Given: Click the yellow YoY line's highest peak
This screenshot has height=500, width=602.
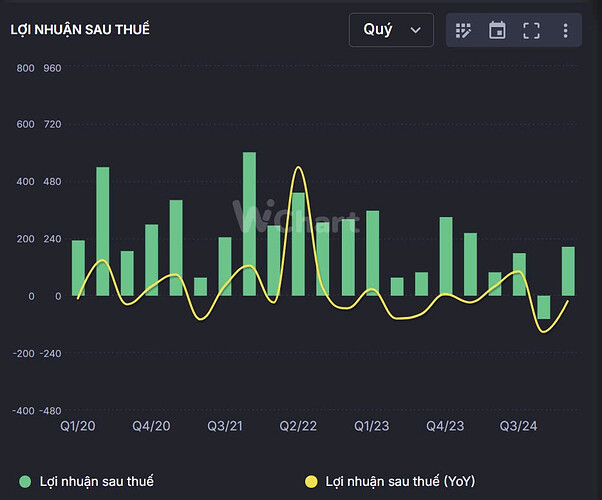Looking at the screenshot, I should click(297, 168).
